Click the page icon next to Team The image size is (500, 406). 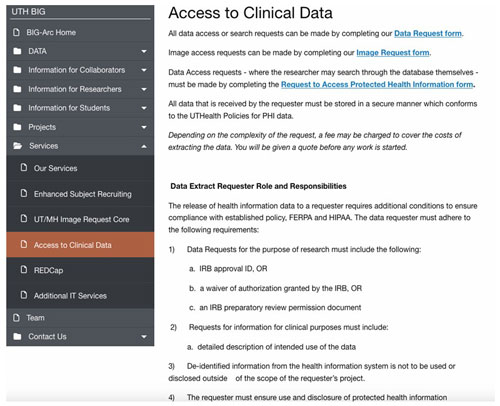pyautogui.click(x=16, y=317)
